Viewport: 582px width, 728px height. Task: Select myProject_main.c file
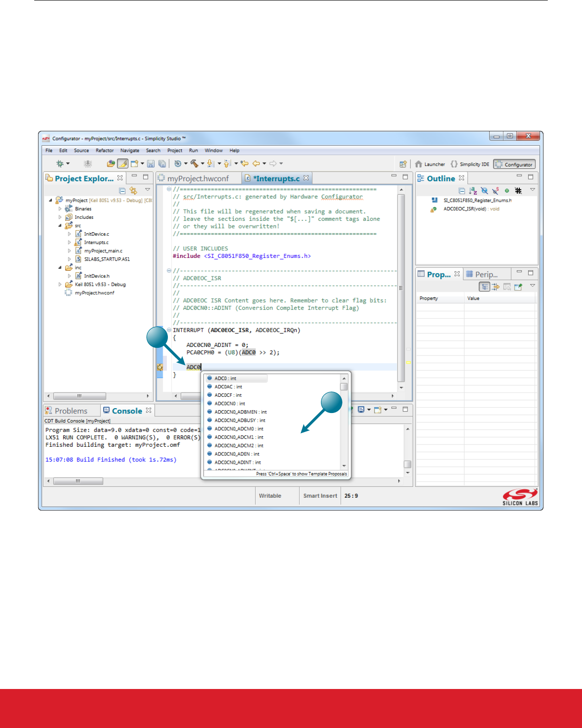103,251
